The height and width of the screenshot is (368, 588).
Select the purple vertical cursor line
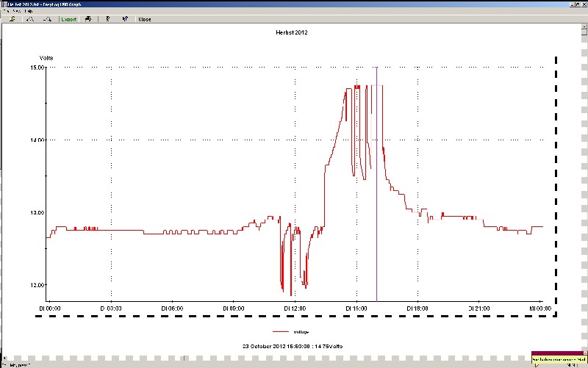[376, 184]
